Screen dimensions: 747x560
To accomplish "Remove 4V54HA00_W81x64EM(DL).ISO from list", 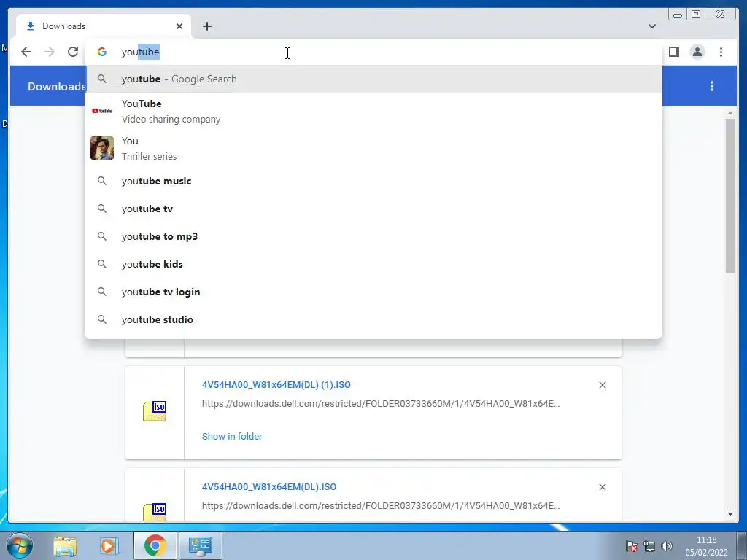I will tap(602, 486).
